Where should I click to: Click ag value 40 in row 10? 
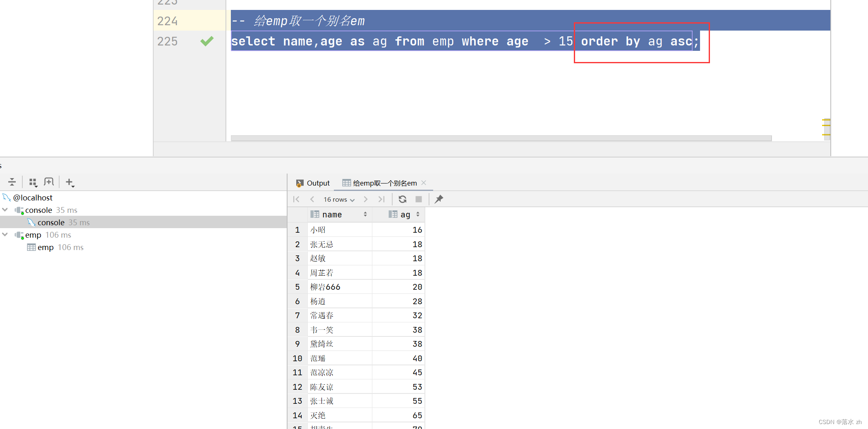click(x=398, y=358)
